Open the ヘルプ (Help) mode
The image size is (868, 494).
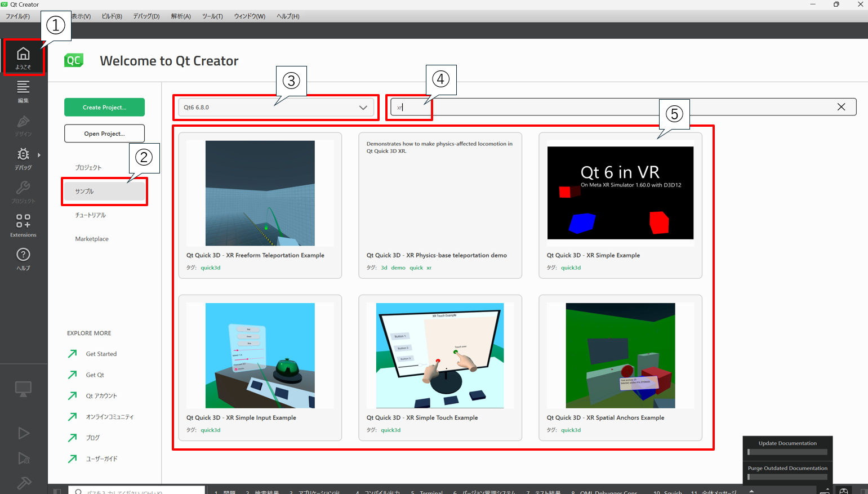tap(23, 259)
